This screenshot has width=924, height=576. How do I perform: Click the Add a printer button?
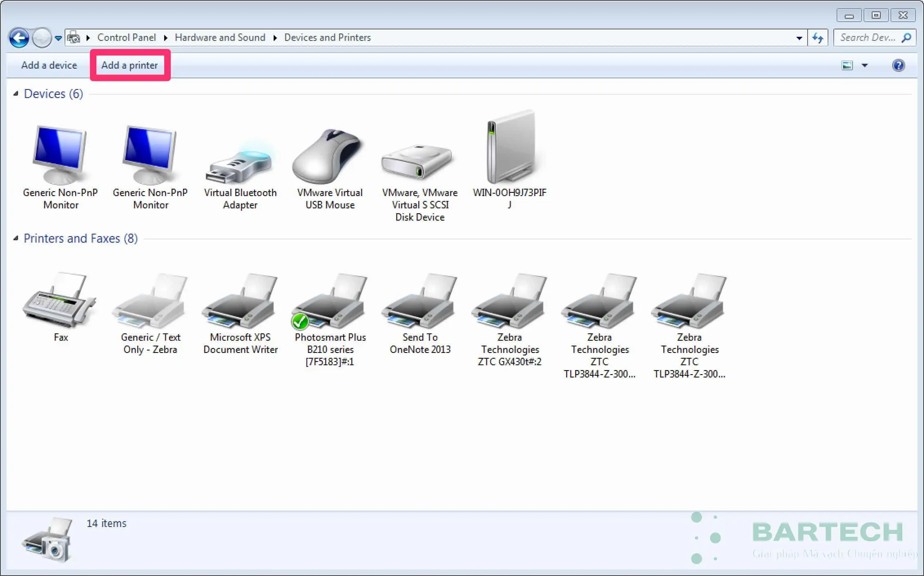coord(129,65)
